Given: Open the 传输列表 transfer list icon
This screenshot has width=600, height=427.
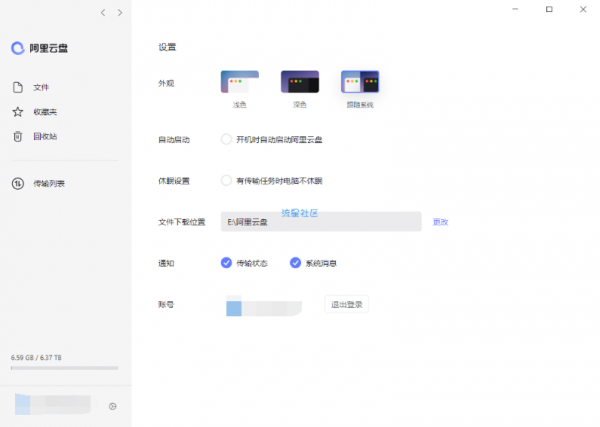Looking at the screenshot, I should 18,184.
